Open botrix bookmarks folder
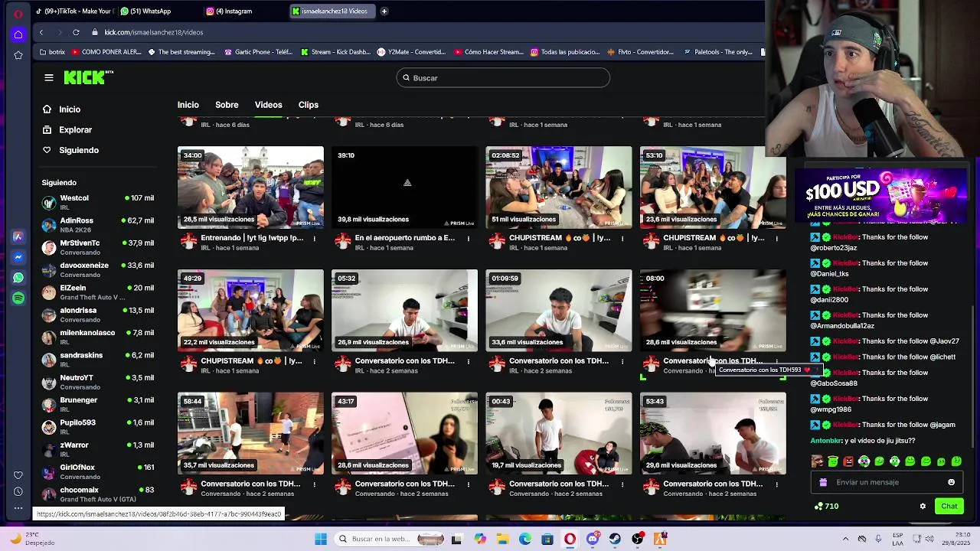 52,52
